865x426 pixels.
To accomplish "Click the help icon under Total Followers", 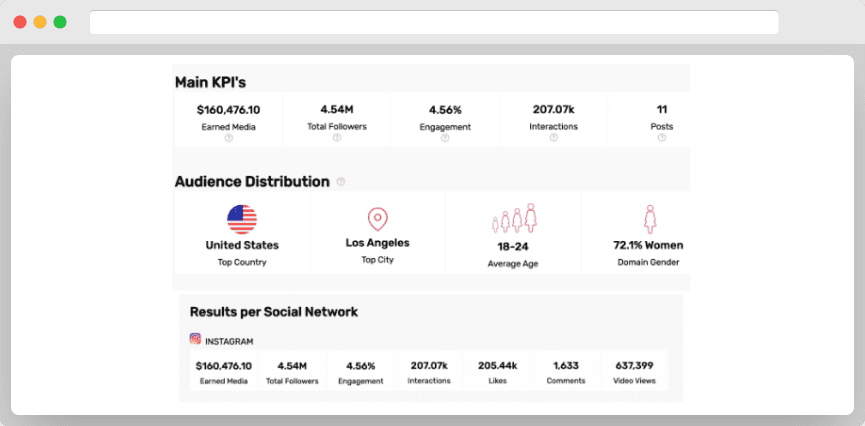I will 337,138.
